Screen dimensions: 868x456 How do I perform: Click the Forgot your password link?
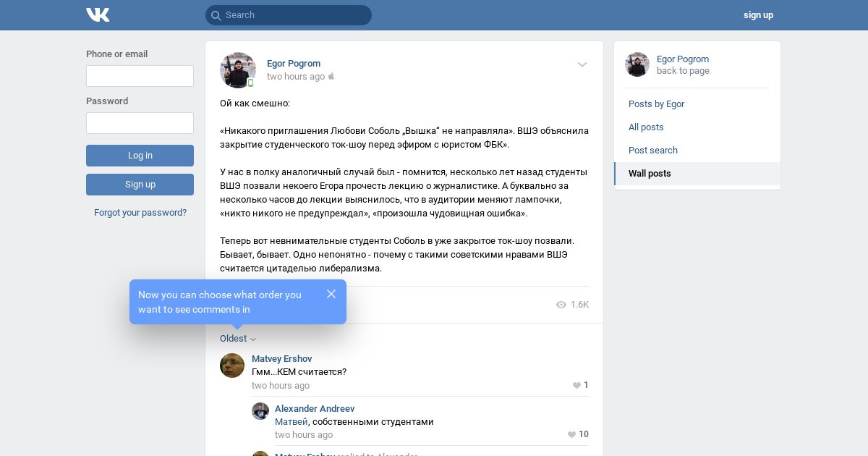pyautogui.click(x=140, y=213)
